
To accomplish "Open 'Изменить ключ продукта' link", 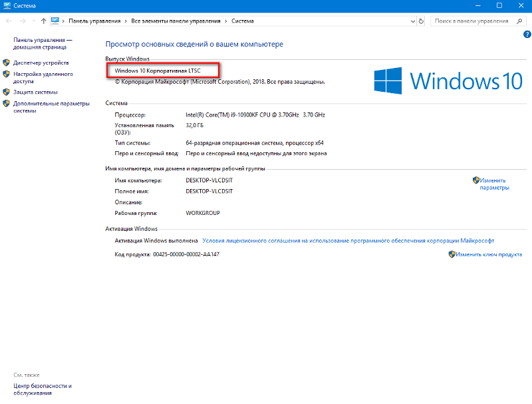I will [x=489, y=254].
